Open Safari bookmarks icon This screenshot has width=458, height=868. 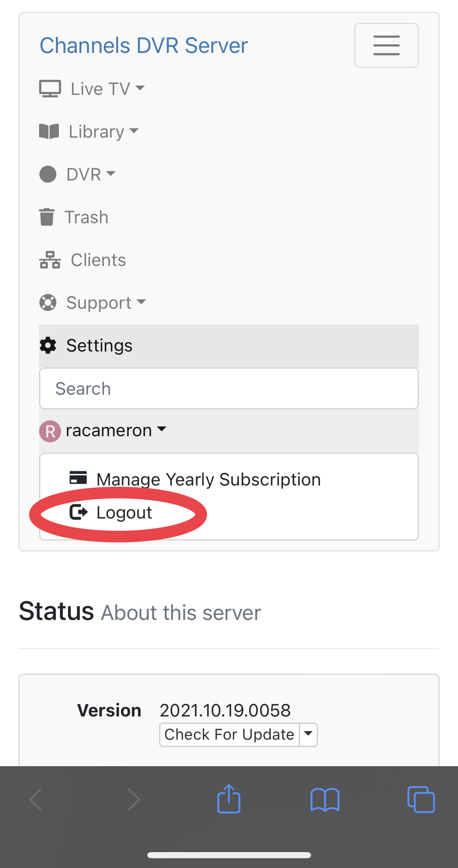324,800
